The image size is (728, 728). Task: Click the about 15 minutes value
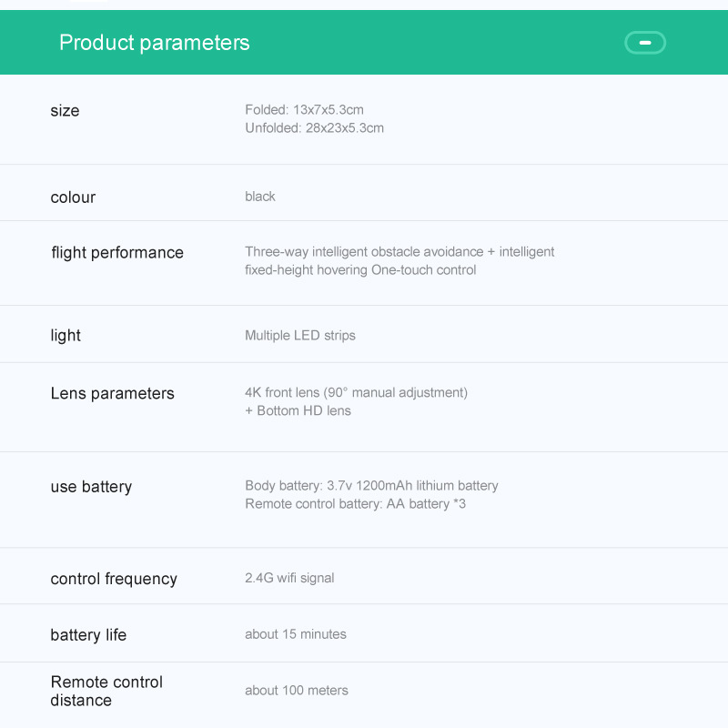tap(296, 634)
